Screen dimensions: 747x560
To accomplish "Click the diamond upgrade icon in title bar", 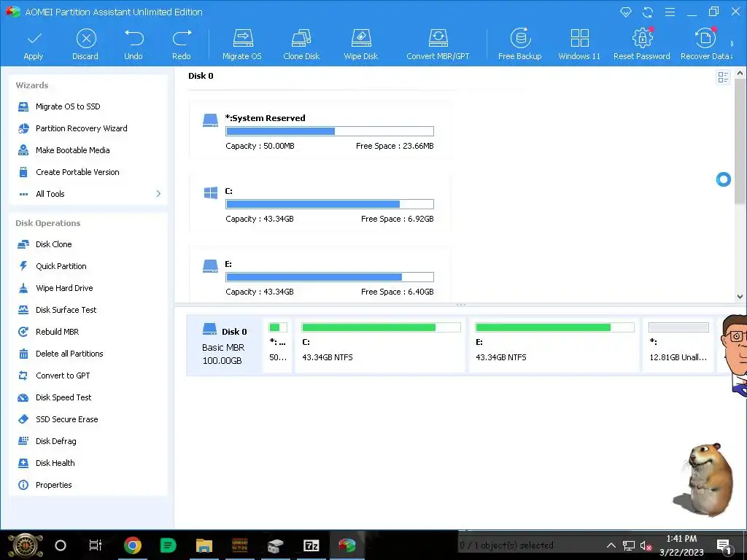I will coord(625,12).
